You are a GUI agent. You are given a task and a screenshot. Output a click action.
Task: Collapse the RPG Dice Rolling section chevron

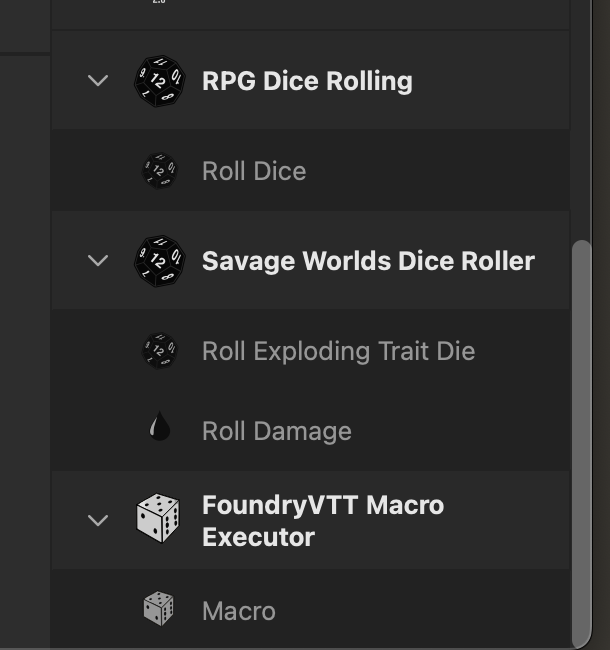pos(98,80)
